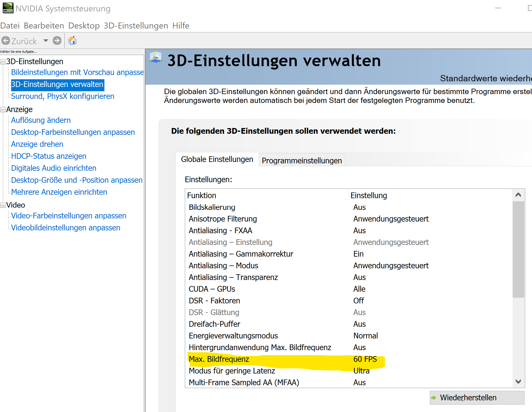The width and height of the screenshot is (532, 412).
Task: Click the Normal power mode value
Action: (x=365, y=336)
